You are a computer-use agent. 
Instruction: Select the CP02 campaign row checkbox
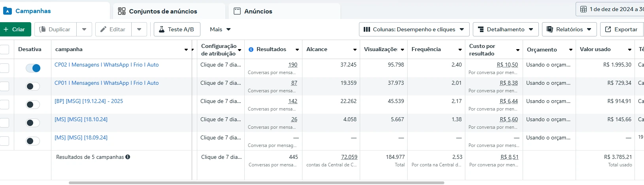click(x=4, y=68)
